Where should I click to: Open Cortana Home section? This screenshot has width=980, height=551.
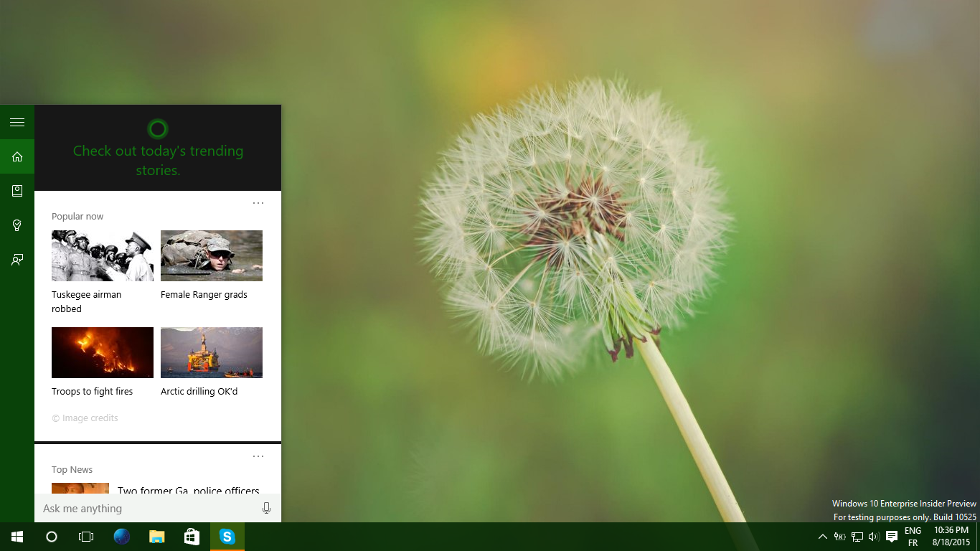[x=17, y=156]
